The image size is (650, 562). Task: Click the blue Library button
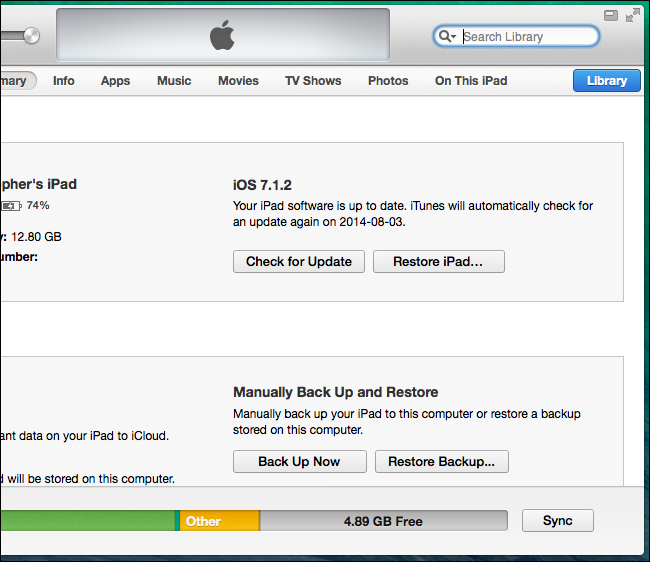(607, 80)
